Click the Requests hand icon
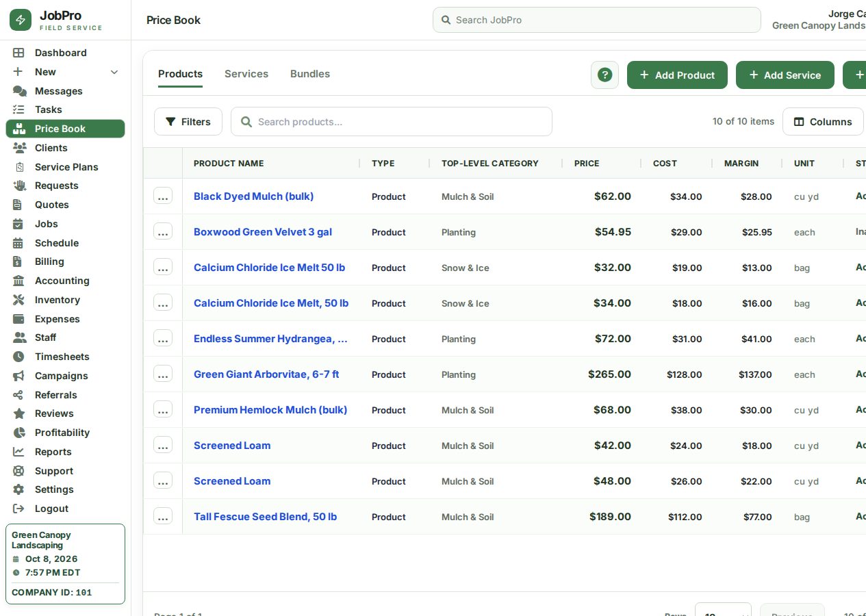Viewport: 866px width, 616px height. [x=19, y=185]
